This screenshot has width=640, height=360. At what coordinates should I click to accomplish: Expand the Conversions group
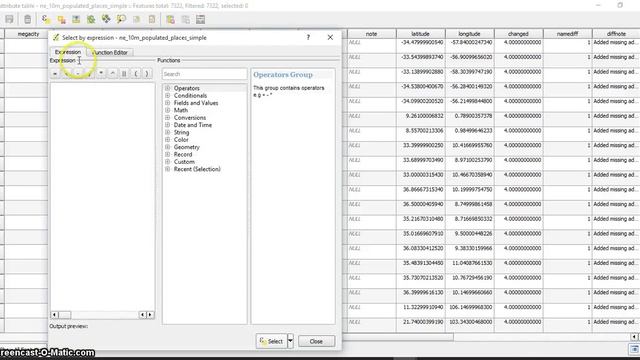[x=167, y=118]
